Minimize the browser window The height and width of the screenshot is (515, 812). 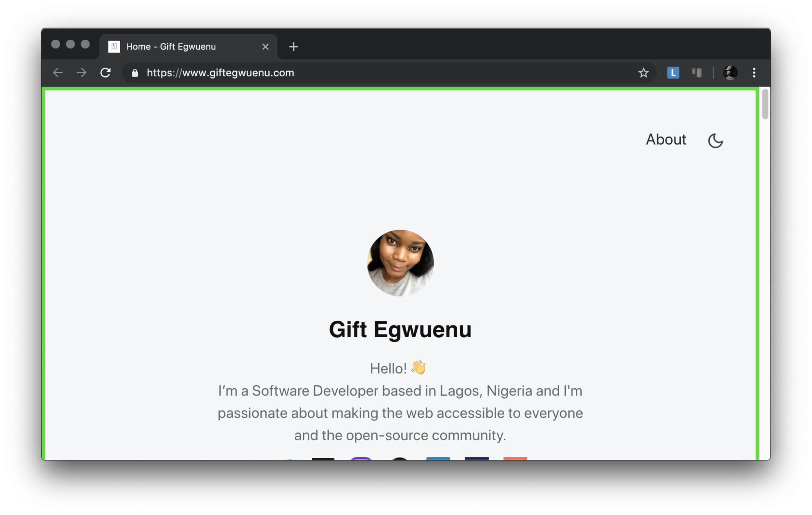click(70, 44)
